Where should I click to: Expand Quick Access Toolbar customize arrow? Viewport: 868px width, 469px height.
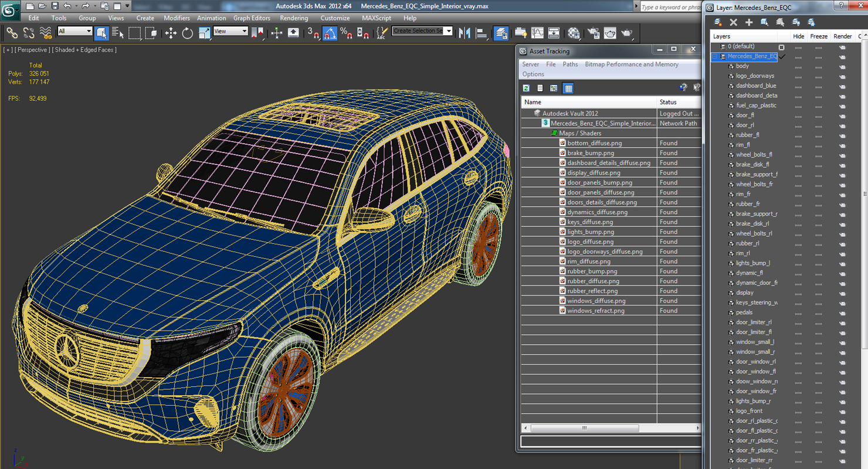pyautogui.click(x=128, y=6)
